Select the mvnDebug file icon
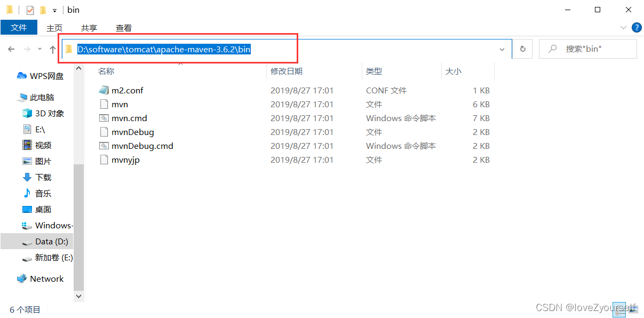The width and height of the screenshot is (644, 318). [104, 132]
